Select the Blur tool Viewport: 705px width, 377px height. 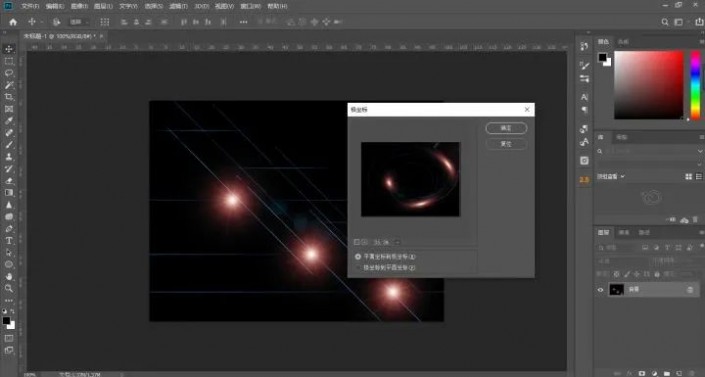pos(9,205)
